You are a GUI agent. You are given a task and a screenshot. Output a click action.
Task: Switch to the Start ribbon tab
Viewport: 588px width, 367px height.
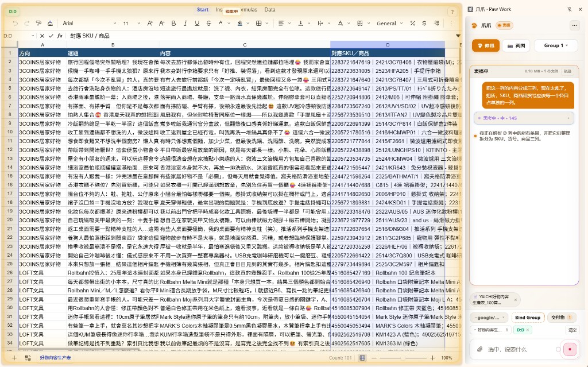click(203, 10)
